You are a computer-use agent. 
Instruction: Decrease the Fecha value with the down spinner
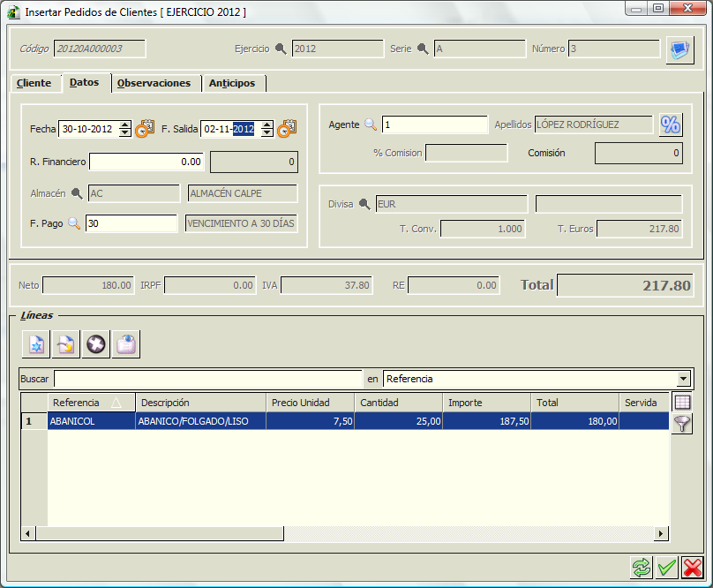pos(124,132)
